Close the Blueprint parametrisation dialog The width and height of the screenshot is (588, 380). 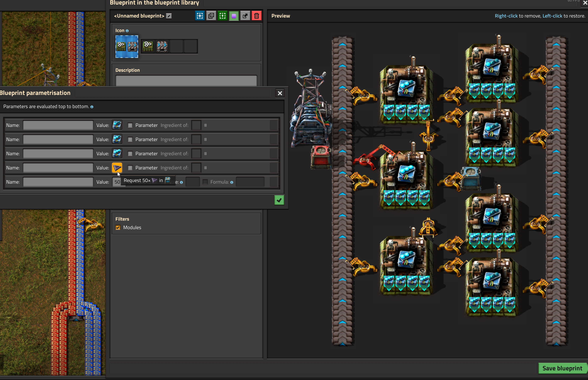280,93
